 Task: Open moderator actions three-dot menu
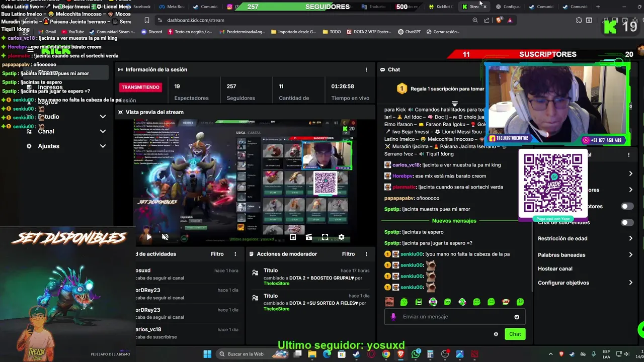366,254
